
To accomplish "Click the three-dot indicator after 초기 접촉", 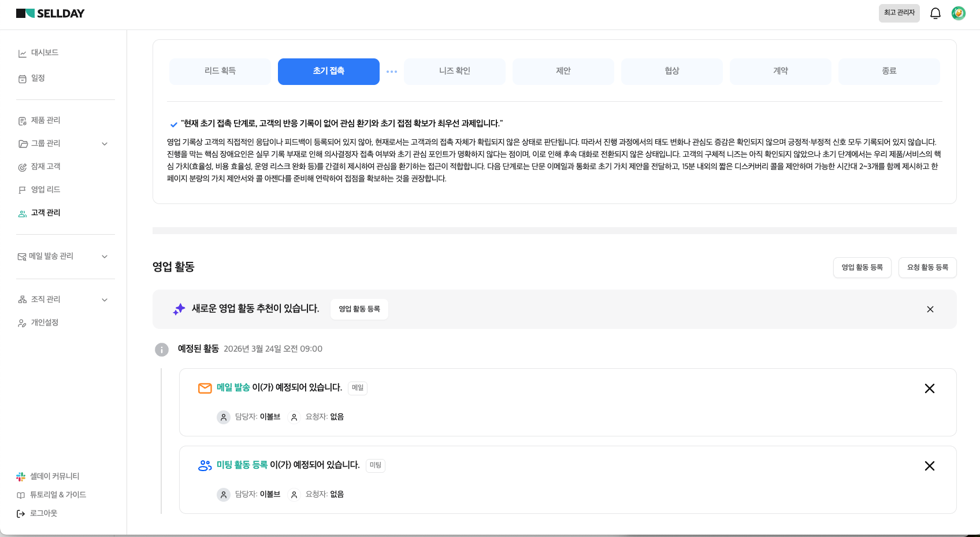I will [x=392, y=72].
